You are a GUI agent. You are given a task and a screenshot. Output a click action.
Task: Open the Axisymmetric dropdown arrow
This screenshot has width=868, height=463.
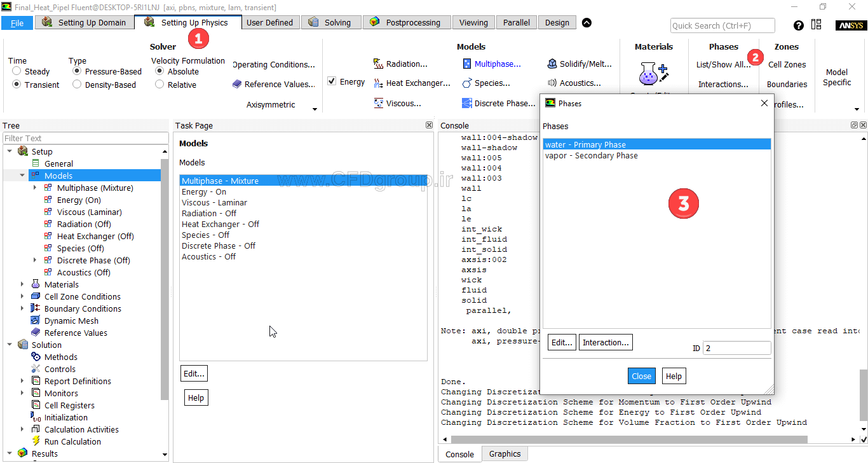315,109
